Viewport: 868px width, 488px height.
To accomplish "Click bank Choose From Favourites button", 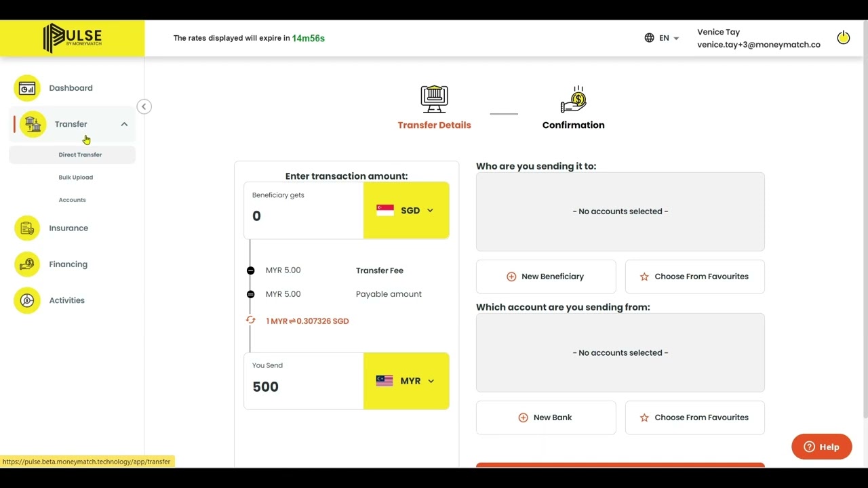I will pos(695,418).
